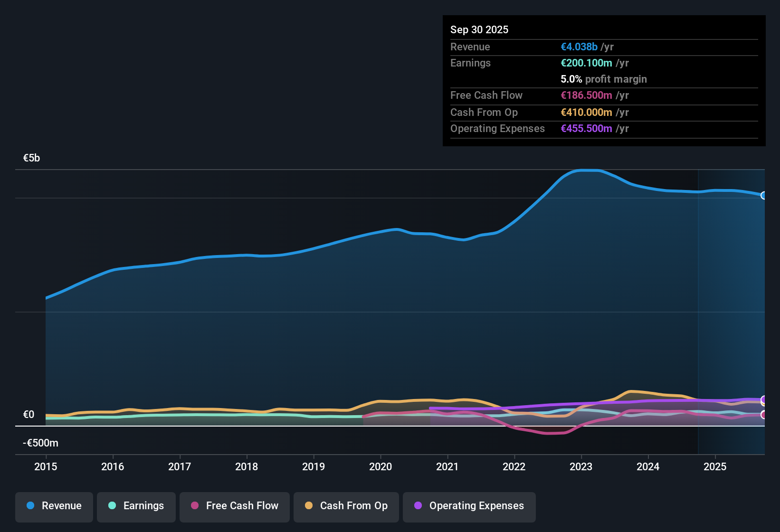
Task: Select the Operating Expenses endpoint marker circle
Action: click(764, 400)
